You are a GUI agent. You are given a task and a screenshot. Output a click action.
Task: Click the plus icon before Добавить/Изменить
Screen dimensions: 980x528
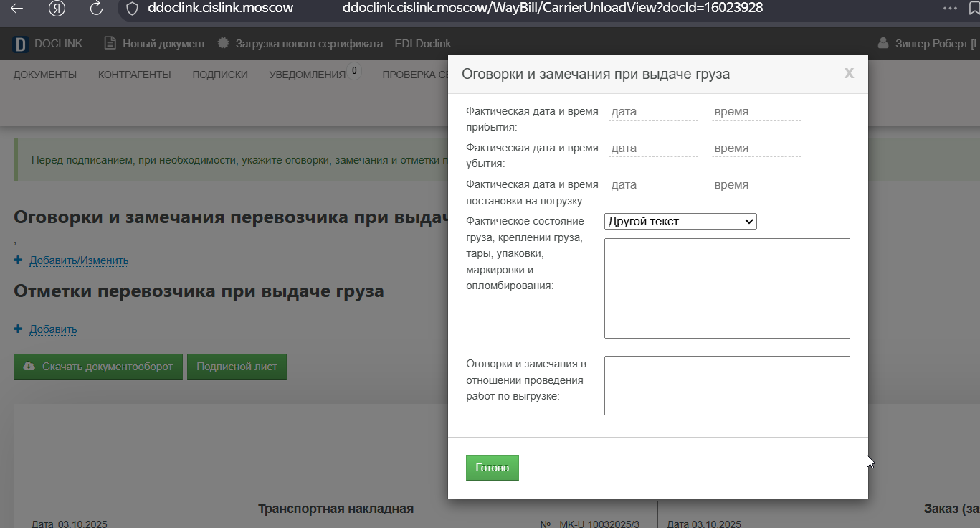click(18, 260)
